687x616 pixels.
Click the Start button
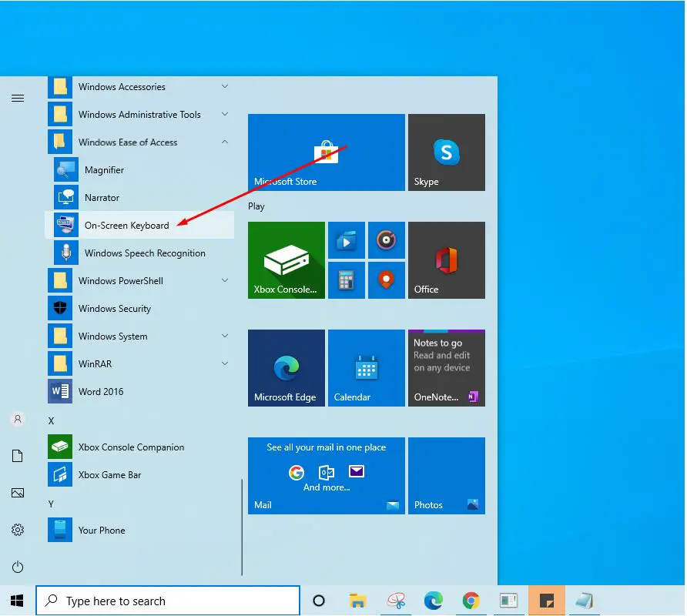click(x=17, y=601)
